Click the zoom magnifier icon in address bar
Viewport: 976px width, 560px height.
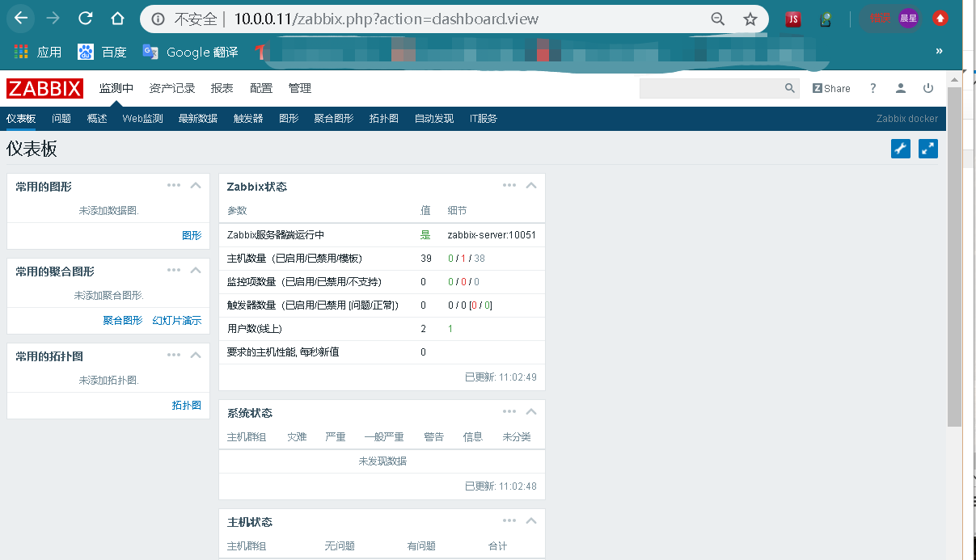pyautogui.click(x=717, y=19)
